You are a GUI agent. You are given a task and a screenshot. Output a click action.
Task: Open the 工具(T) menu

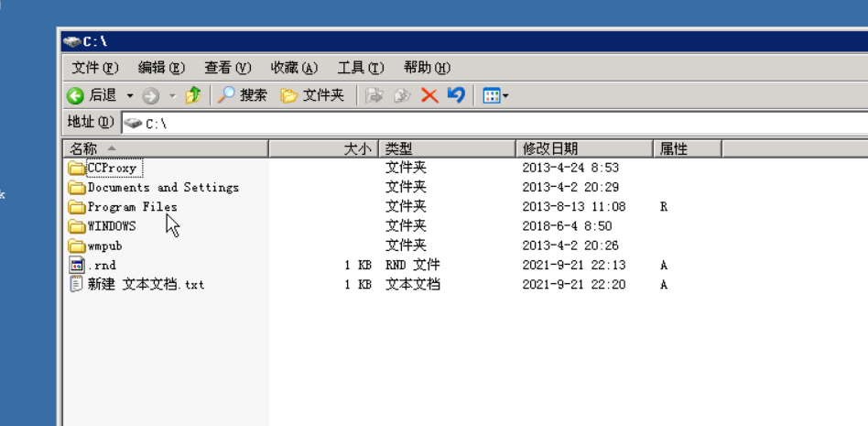pyautogui.click(x=361, y=68)
